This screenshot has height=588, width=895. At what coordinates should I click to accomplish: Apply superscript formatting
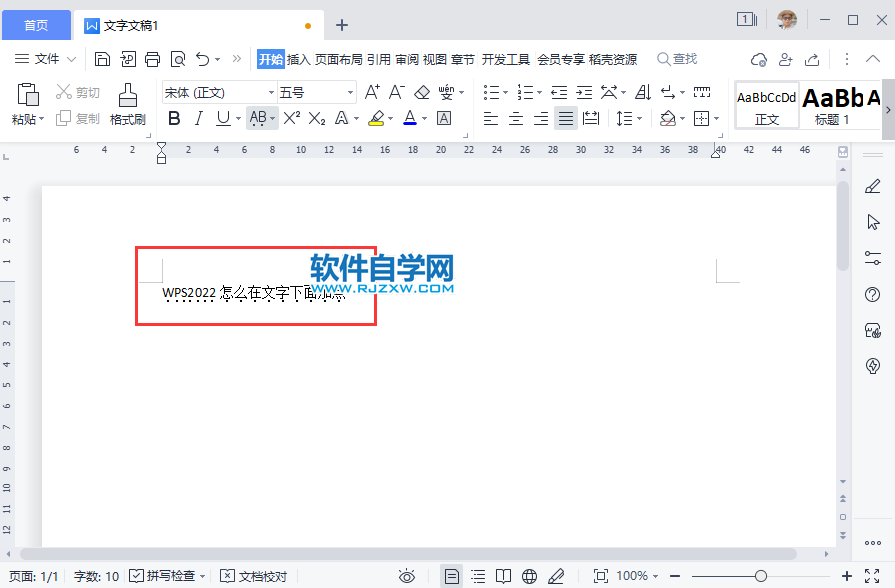(289, 118)
